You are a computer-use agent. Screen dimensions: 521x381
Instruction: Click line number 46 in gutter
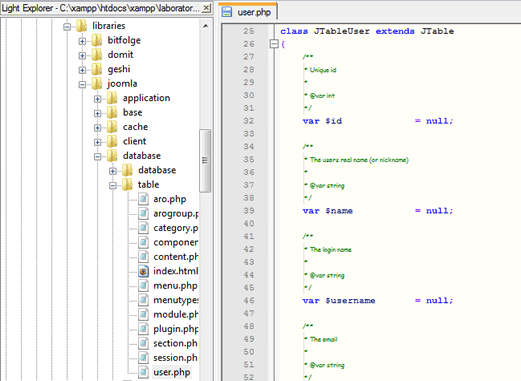[249, 301]
